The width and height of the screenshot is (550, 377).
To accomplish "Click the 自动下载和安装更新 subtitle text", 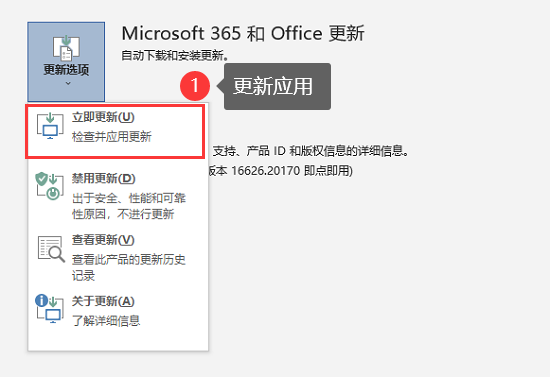I will pyautogui.click(x=175, y=55).
